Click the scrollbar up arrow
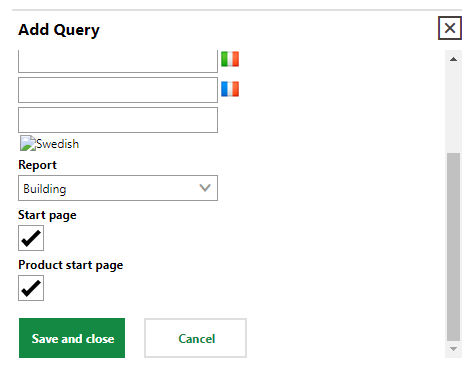Screen dimensions: 471x366 (453, 59)
